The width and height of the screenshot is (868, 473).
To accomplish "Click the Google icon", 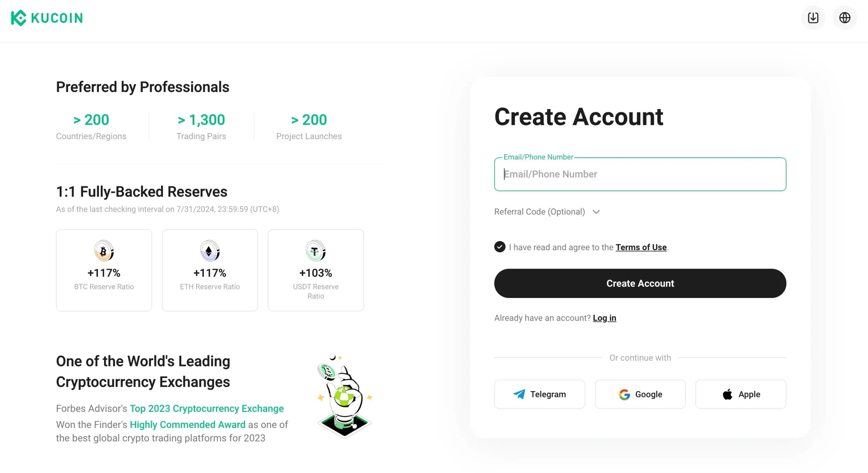I will point(625,394).
